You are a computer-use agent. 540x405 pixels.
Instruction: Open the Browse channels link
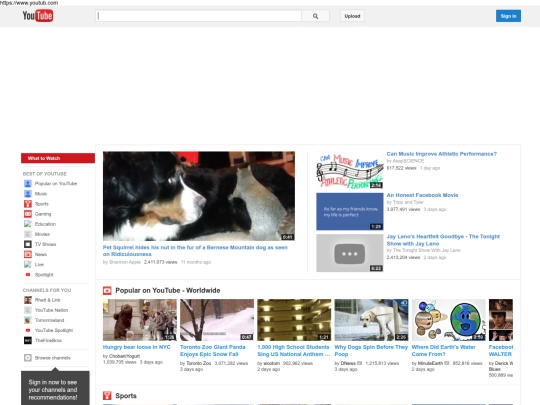[53, 358]
